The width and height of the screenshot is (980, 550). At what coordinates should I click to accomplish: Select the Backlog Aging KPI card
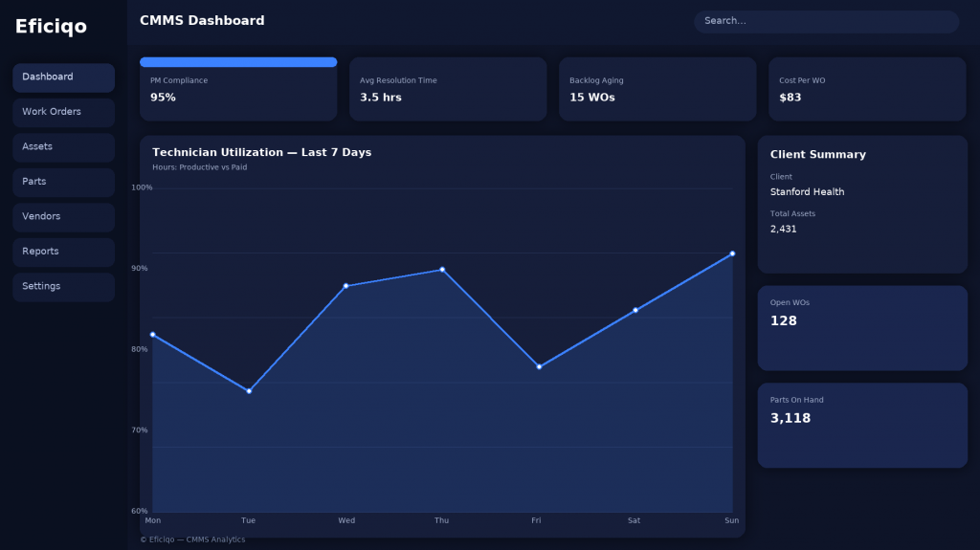pyautogui.click(x=657, y=90)
